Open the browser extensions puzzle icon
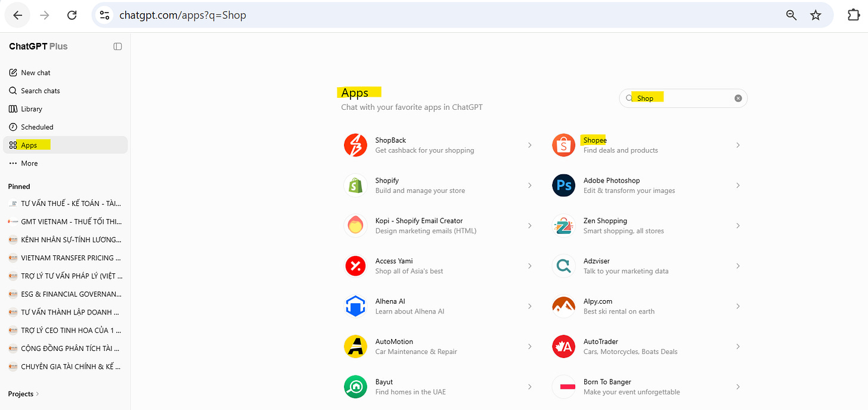Screen dimensions: 868x410 [x=853, y=16]
